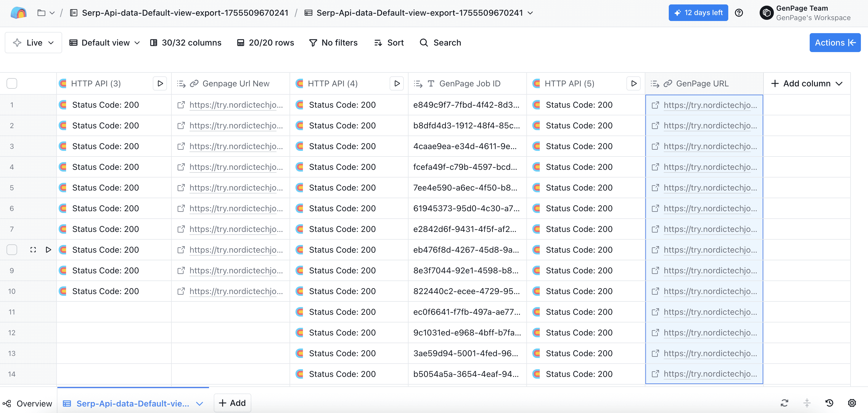Switch to the Overview tab
The image size is (868, 413).
pyautogui.click(x=28, y=403)
